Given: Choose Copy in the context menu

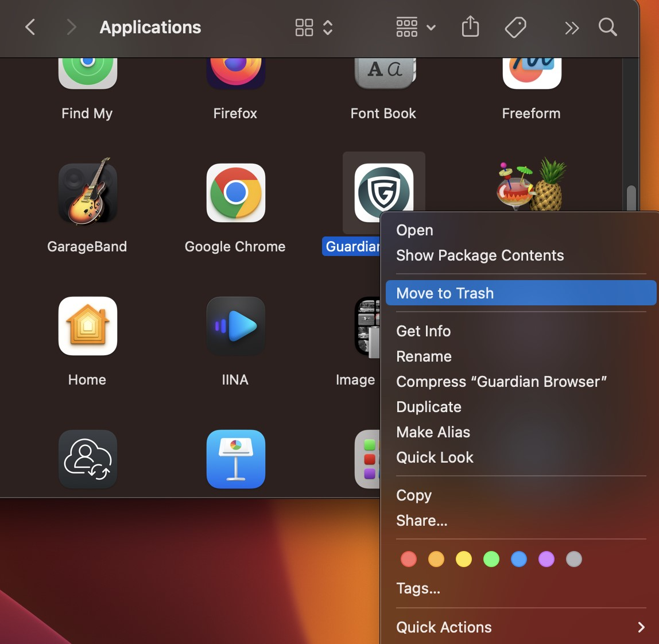Looking at the screenshot, I should coord(521,495).
